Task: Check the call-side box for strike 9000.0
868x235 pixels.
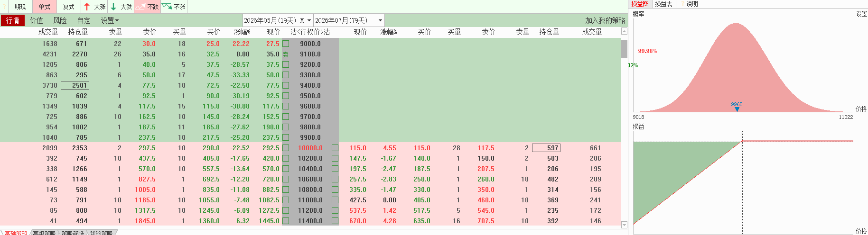Action: pyautogui.click(x=286, y=44)
